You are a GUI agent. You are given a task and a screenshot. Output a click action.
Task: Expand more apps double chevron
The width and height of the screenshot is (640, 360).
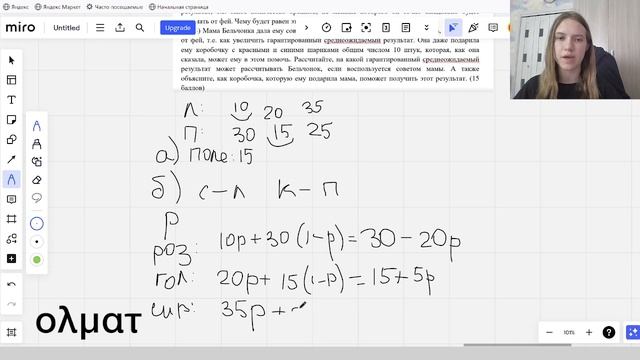(427, 28)
